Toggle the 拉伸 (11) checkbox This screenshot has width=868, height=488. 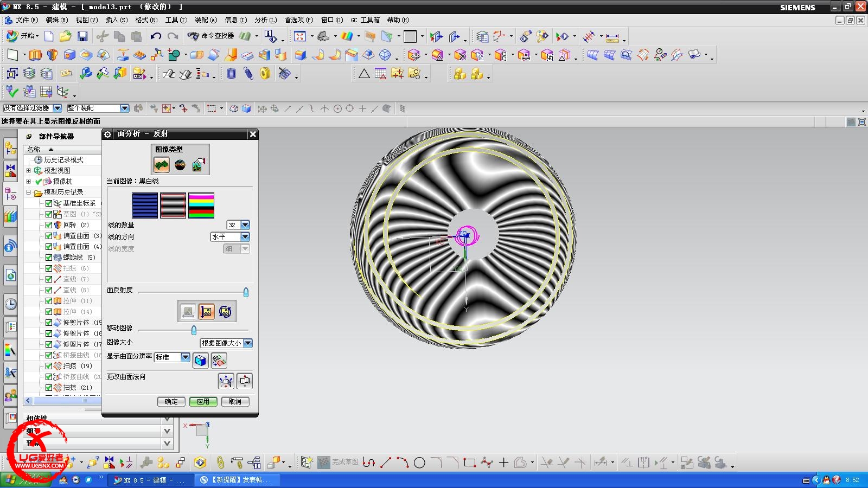click(x=49, y=300)
